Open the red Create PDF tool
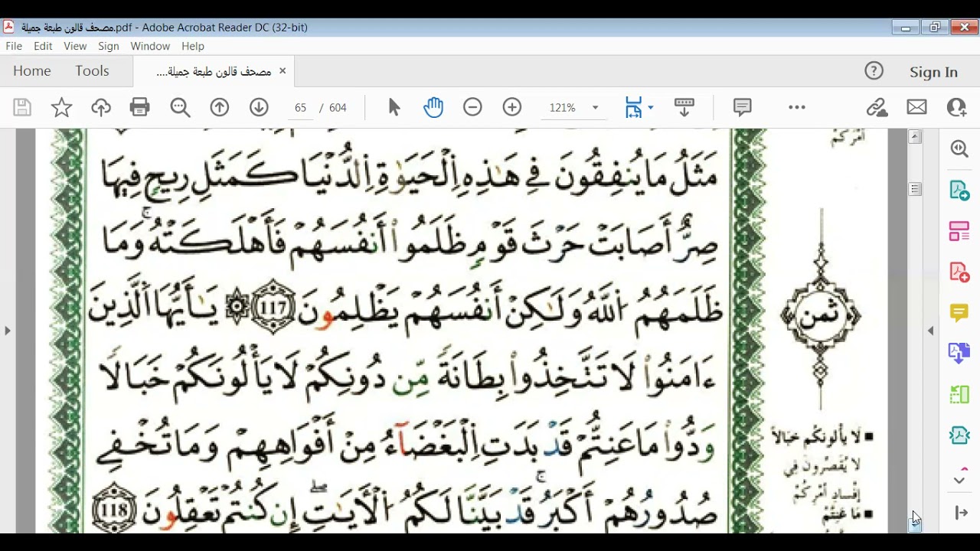 coord(959,272)
